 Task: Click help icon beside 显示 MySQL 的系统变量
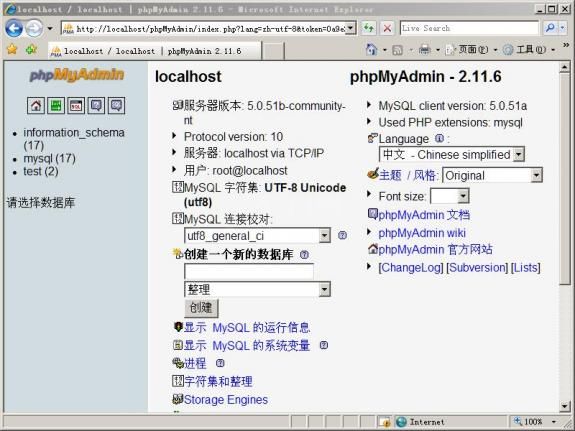click(324, 345)
